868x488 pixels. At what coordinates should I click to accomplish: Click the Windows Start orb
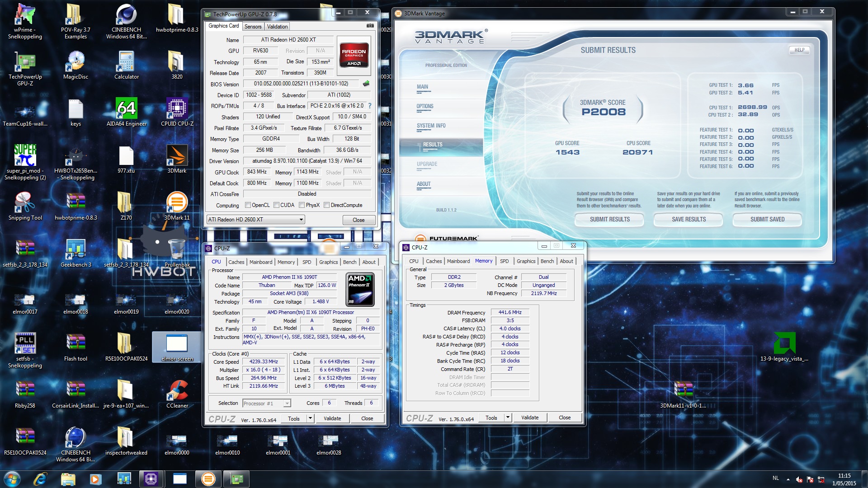pos(12,479)
